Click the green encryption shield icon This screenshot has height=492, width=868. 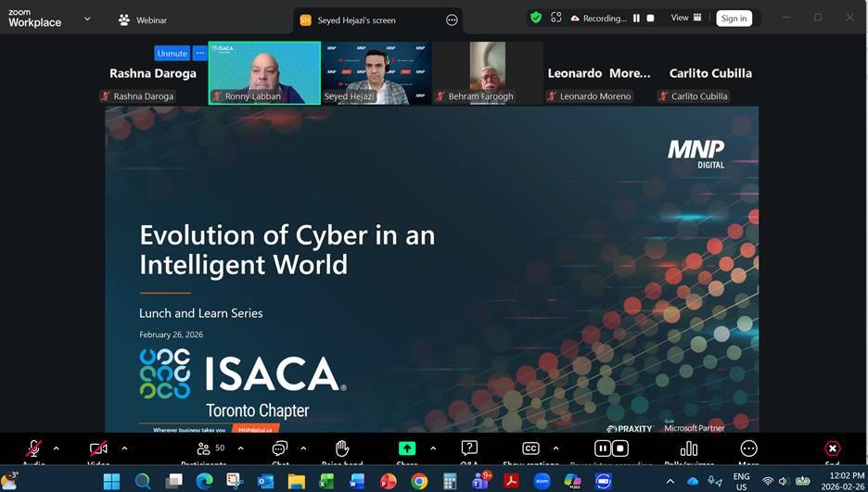click(x=536, y=18)
